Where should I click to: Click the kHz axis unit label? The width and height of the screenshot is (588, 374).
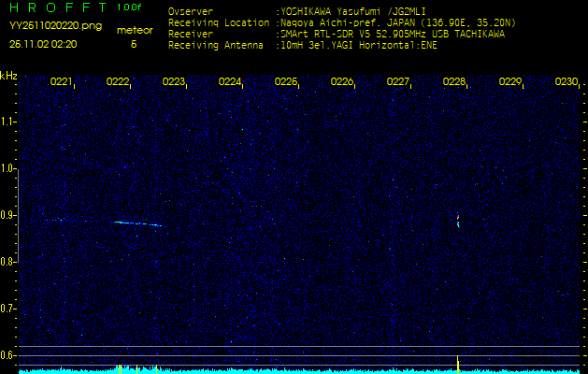[x=8, y=76]
